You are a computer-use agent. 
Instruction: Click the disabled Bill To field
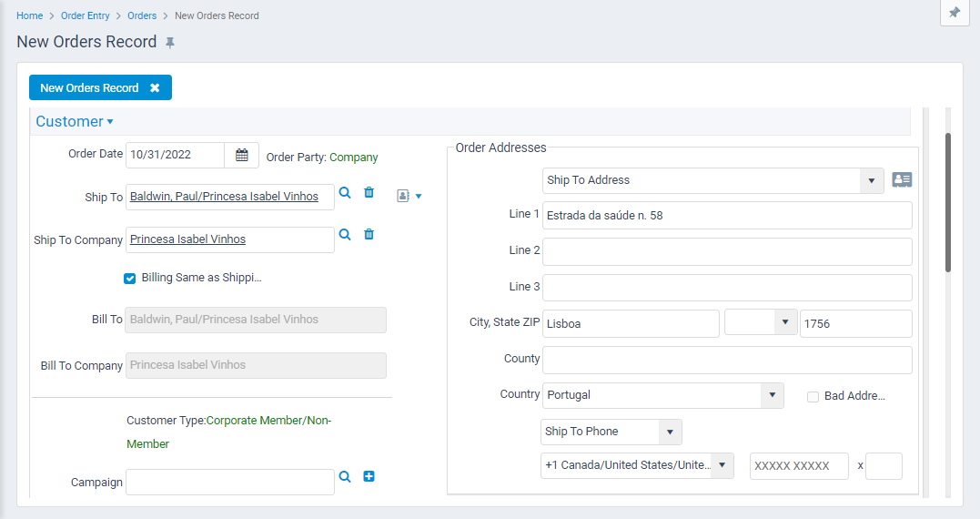(x=256, y=320)
